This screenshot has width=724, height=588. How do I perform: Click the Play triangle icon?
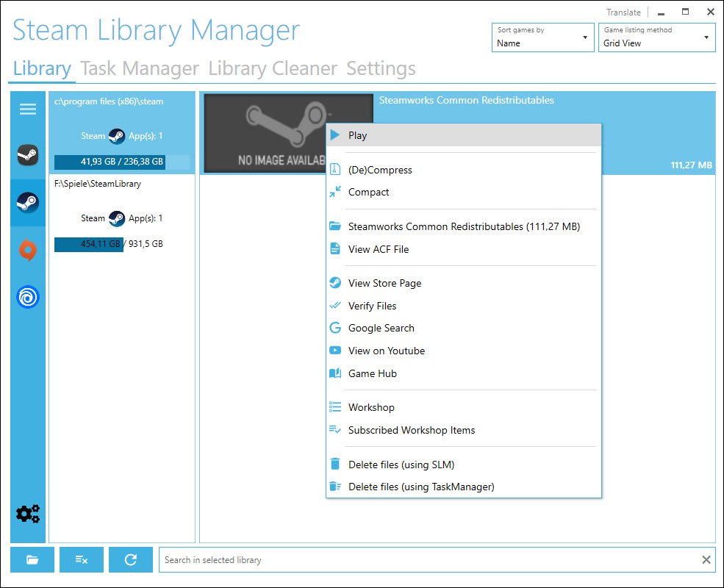pos(335,135)
